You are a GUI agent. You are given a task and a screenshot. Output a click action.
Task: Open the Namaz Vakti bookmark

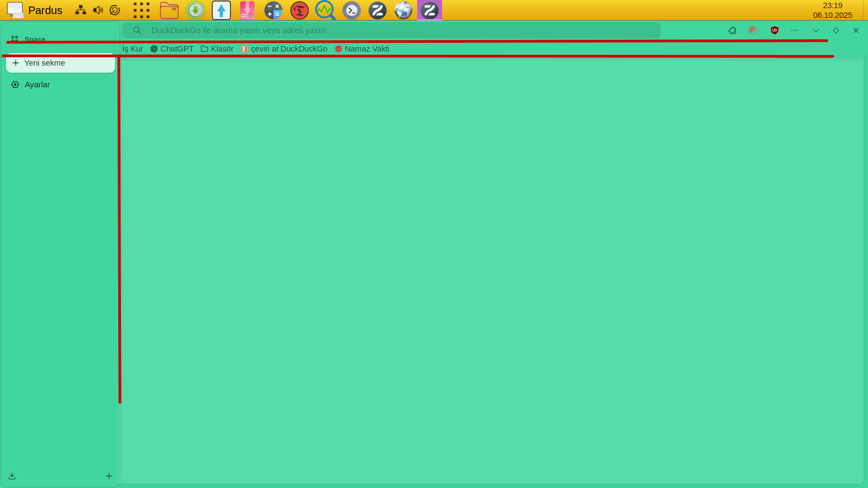point(362,49)
